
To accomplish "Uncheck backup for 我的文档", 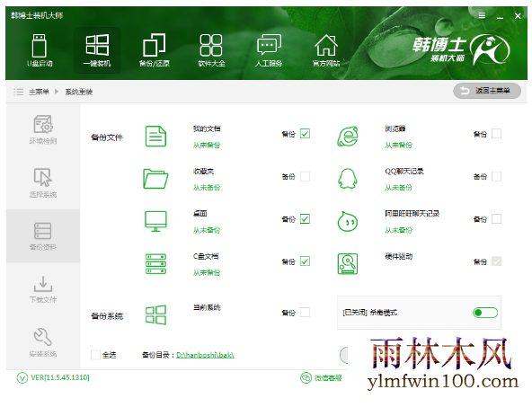I will pyautogui.click(x=305, y=134).
